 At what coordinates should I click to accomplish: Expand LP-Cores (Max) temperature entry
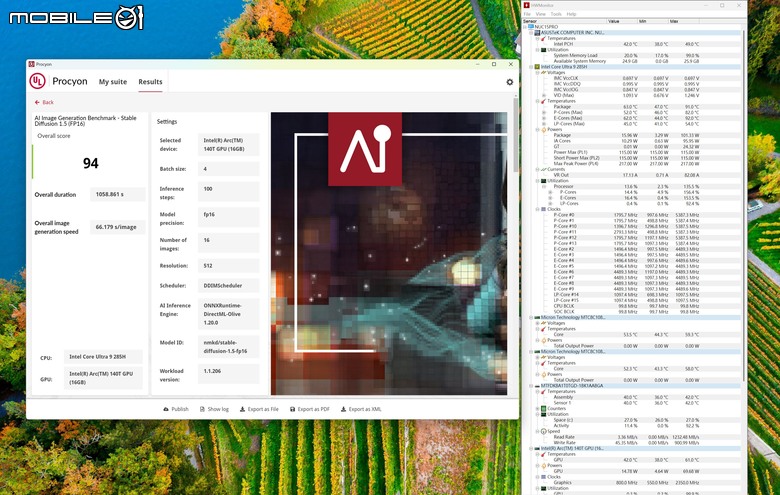544,124
